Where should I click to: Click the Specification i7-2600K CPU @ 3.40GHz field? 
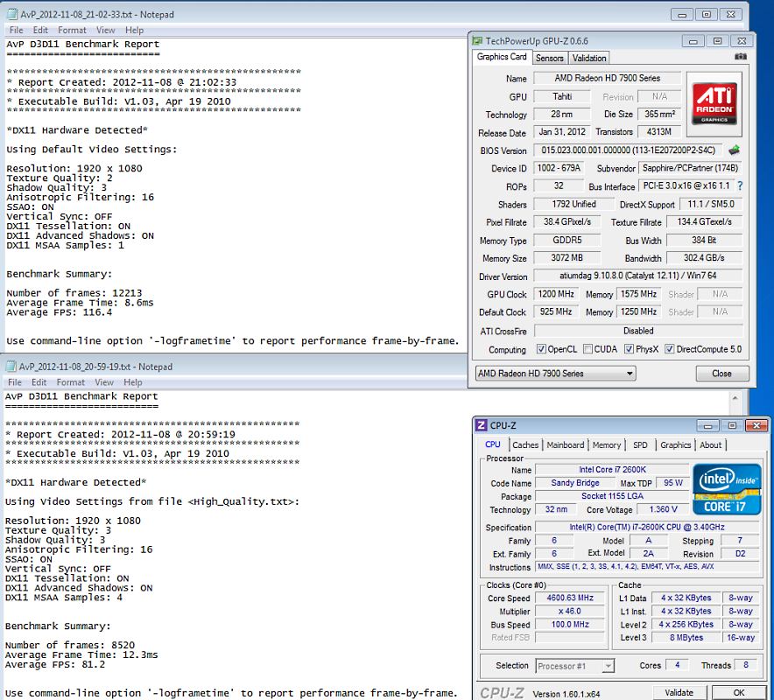pyautogui.click(x=647, y=528)
